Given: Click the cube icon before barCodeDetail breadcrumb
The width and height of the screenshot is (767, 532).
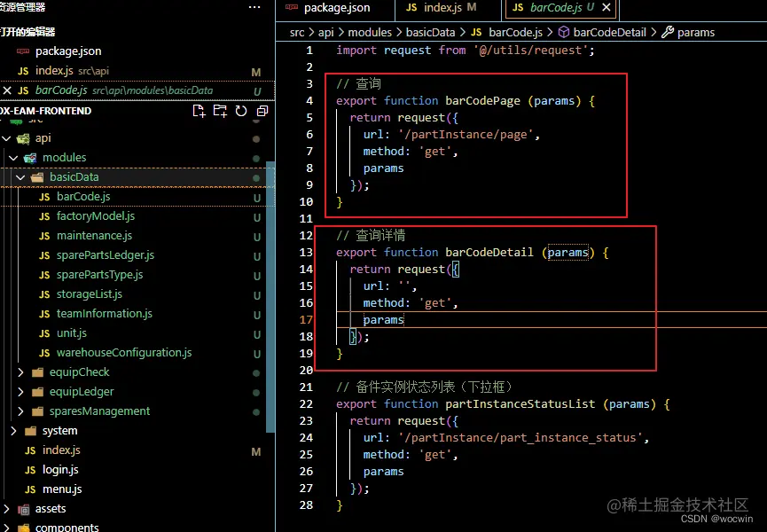Looking at the screenshot, I should pyautogui.click(x=564, y=32).
